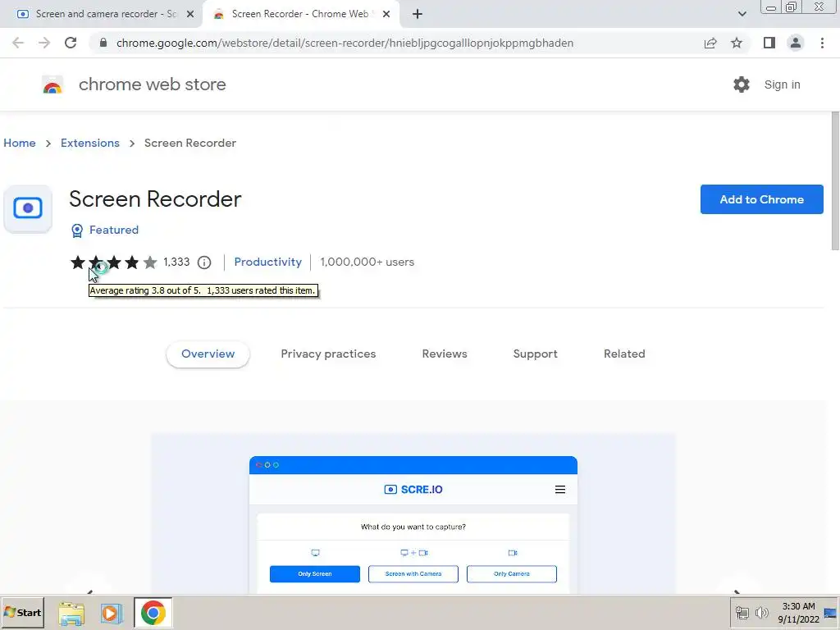Viewport: 840px width, 630px height.
Task: Click the Chrome taskbar icon
Action: pyautogui.click(x=153, y=613)
